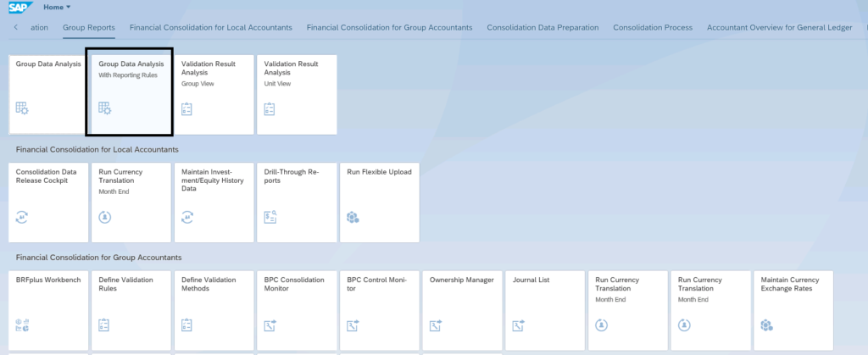Open Validation Result Analysis Unit View tile
868x355 pixels.
point(297,94)
